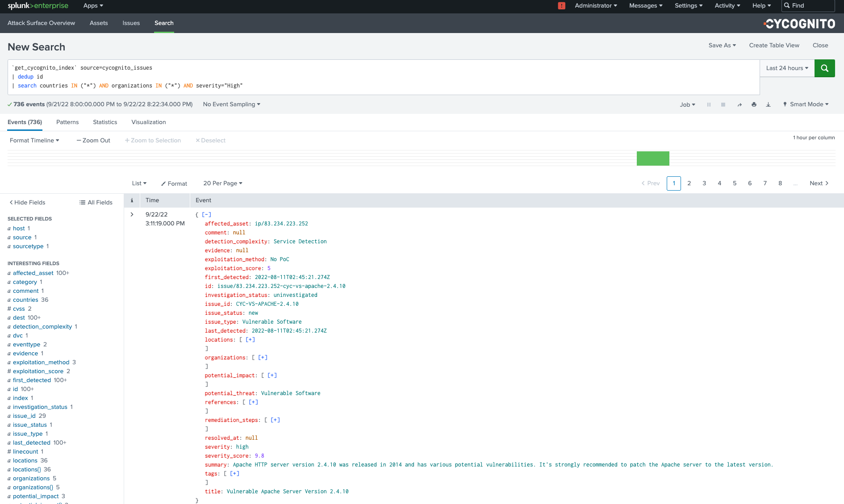
Task: Click the Format pencil button
Action: [x=174, y=183]
